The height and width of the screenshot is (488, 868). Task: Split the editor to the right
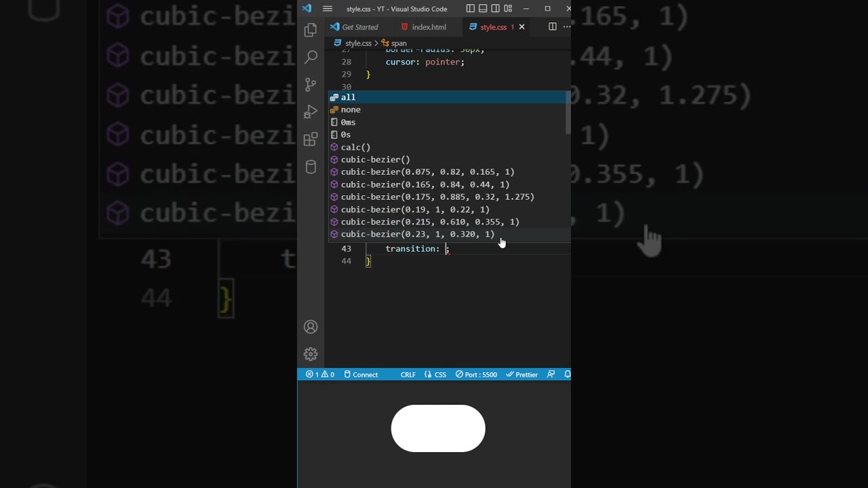pyautogui.click(x=553, y=27)
